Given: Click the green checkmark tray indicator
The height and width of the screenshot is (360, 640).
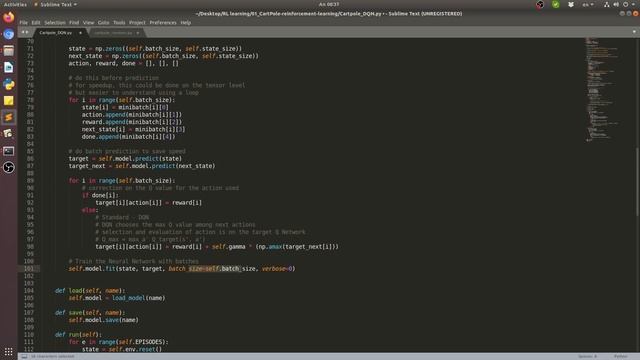Looking at the screenshot, I should (556, 4).
